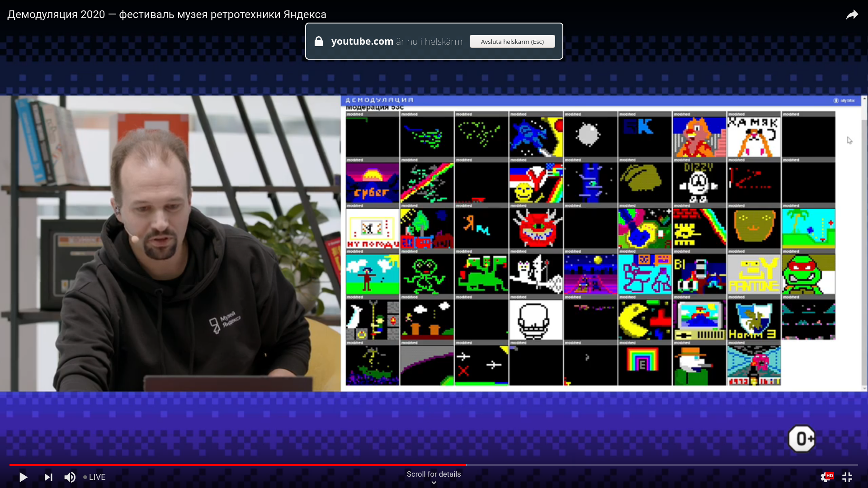Screen dimensions: 868x488
Task: Jump to the LIVE stream position
Action: point(94,477)
